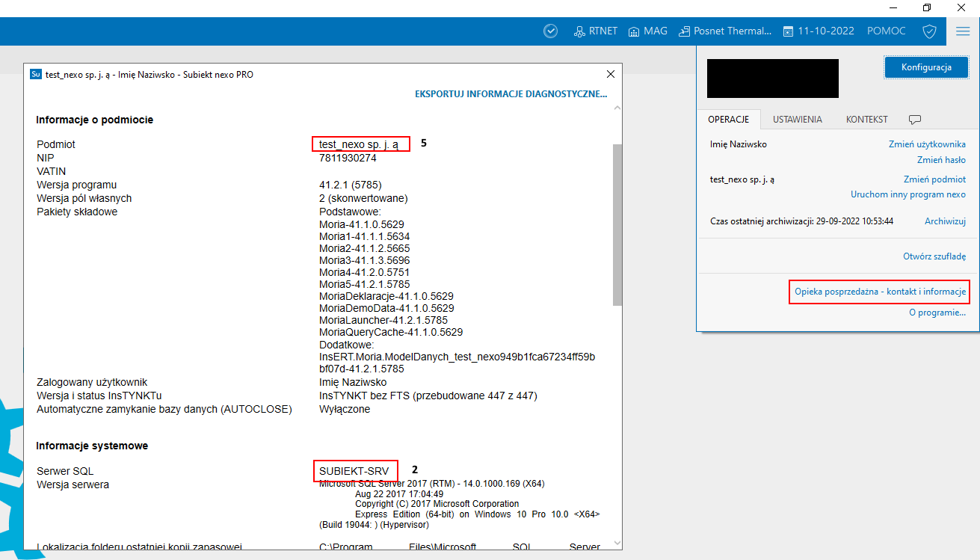Image resolution: width=980 pixels, height=560 pixels.
Task: Click the Wersja pól własnych label
Action: coord(84,198)
